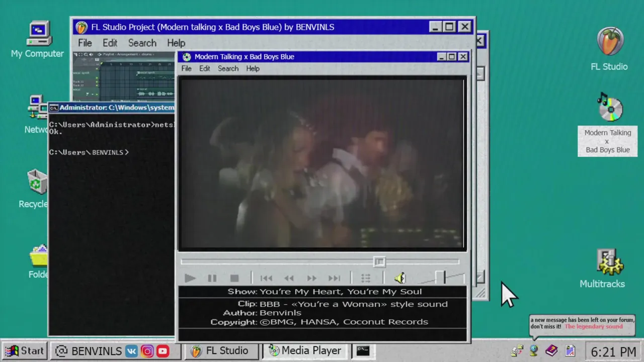644x362 pixels.
Task: Open Edit menu in FL Studio Project window
Action: coord(110,43)
